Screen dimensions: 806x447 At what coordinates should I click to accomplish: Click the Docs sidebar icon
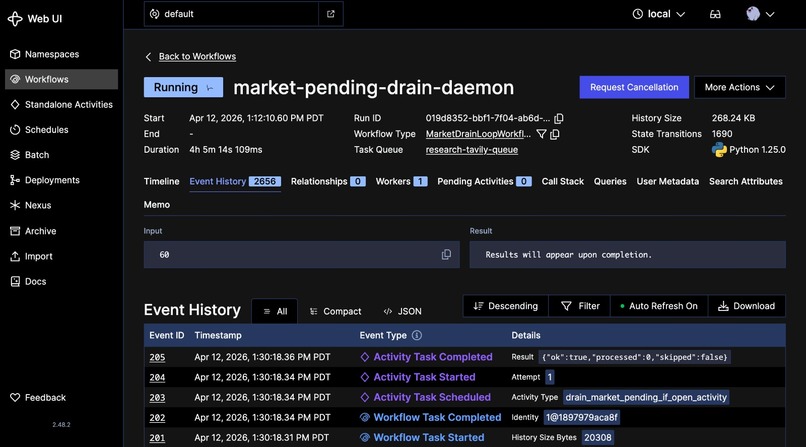15,281
